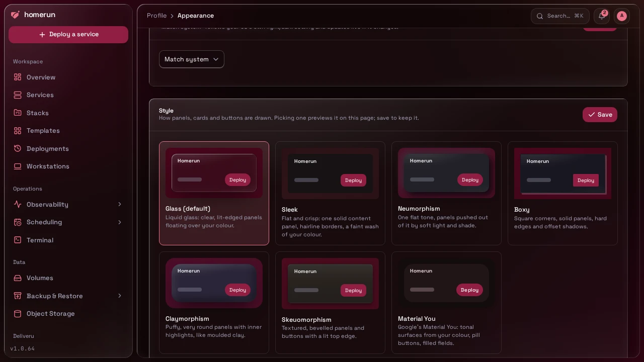
Task: Select the Boxy style card
Action: point(562,193)
